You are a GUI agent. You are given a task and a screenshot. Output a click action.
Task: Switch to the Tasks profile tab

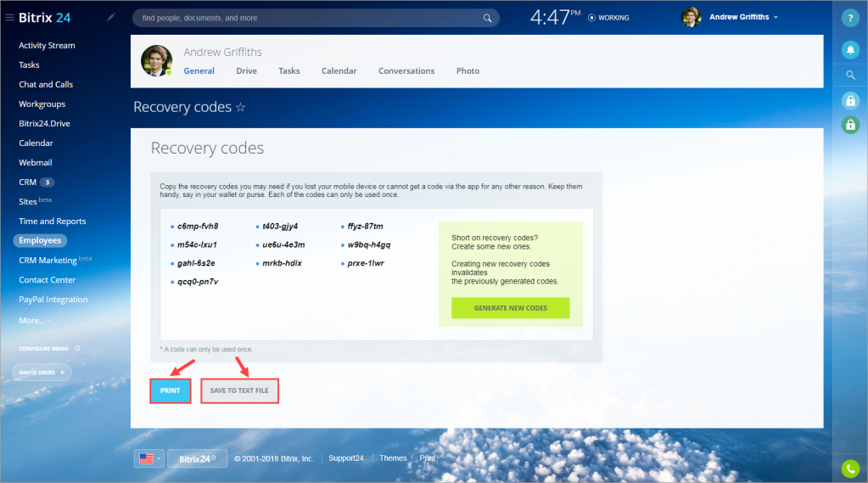coord(289,71)
